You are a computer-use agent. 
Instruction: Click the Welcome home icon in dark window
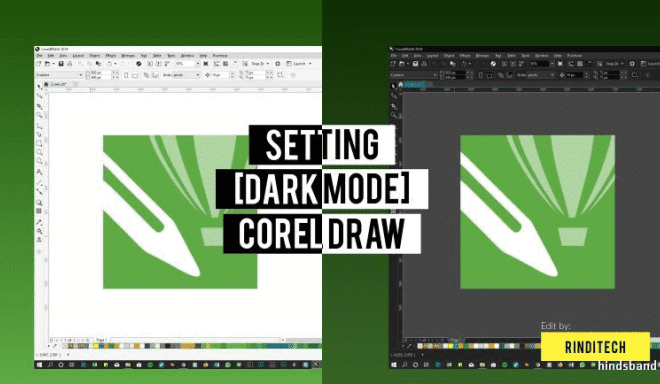click(x=401, y=84)
